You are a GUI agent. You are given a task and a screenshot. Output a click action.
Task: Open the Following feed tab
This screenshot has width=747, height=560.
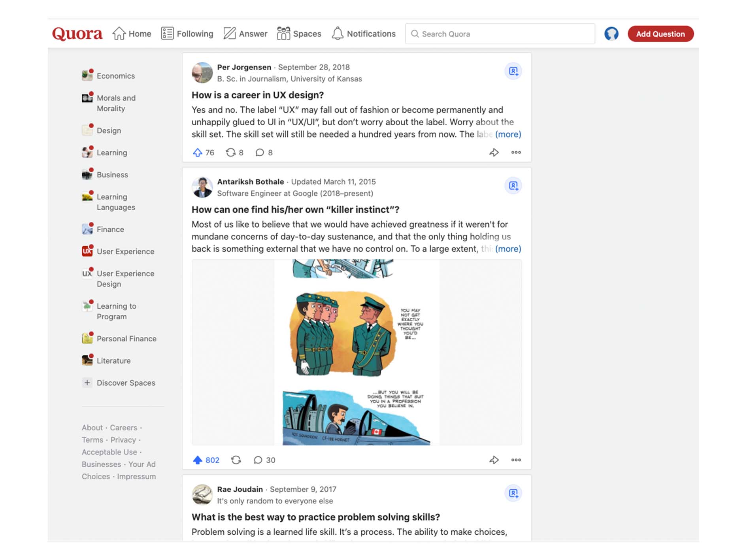187,34
